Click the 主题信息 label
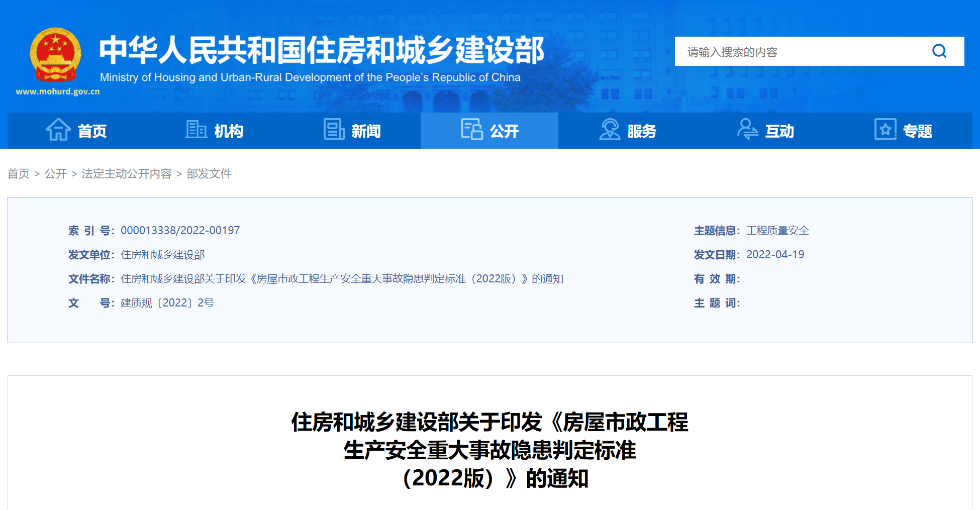 click(x=717, y=231)
